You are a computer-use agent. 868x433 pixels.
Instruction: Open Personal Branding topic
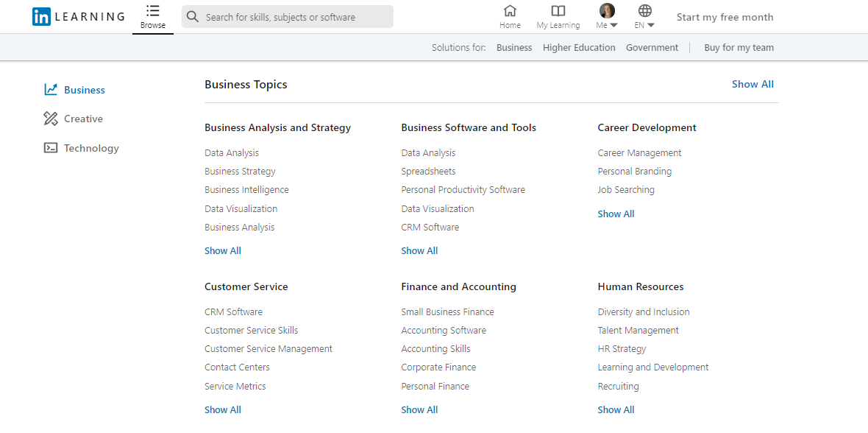coord(635,172)
